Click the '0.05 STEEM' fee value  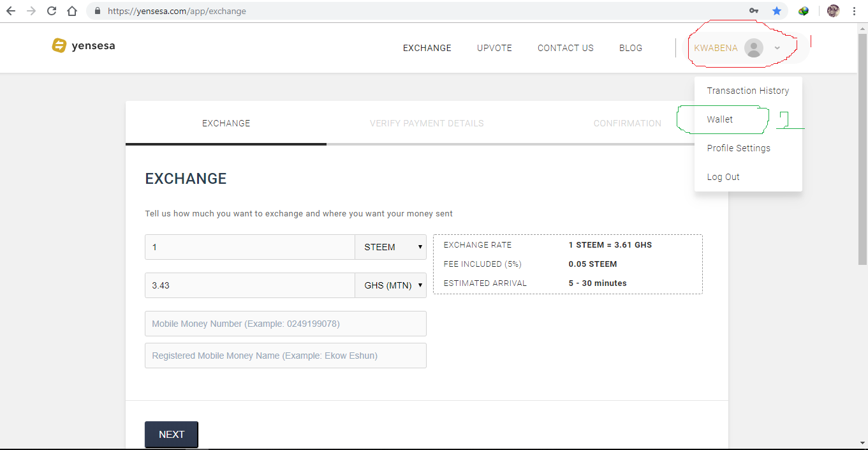click(592, 264)
